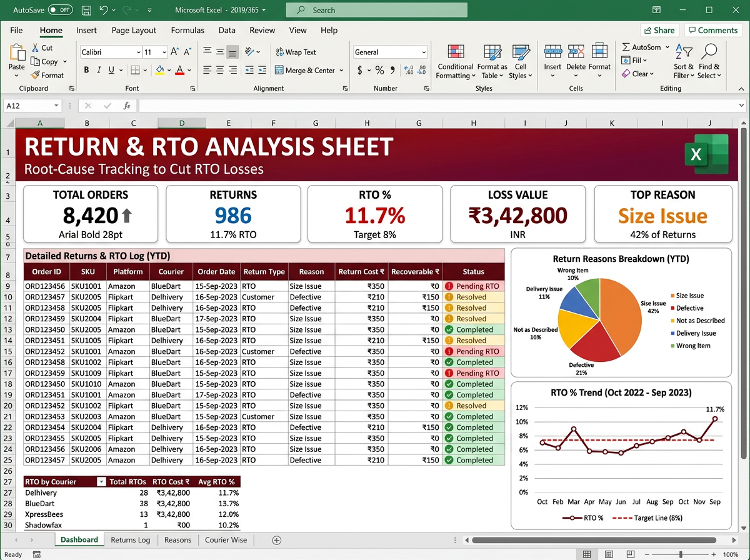750x560 pixels.
Task: Click the Delete cells icon
Action: click(x=576, y=52)
